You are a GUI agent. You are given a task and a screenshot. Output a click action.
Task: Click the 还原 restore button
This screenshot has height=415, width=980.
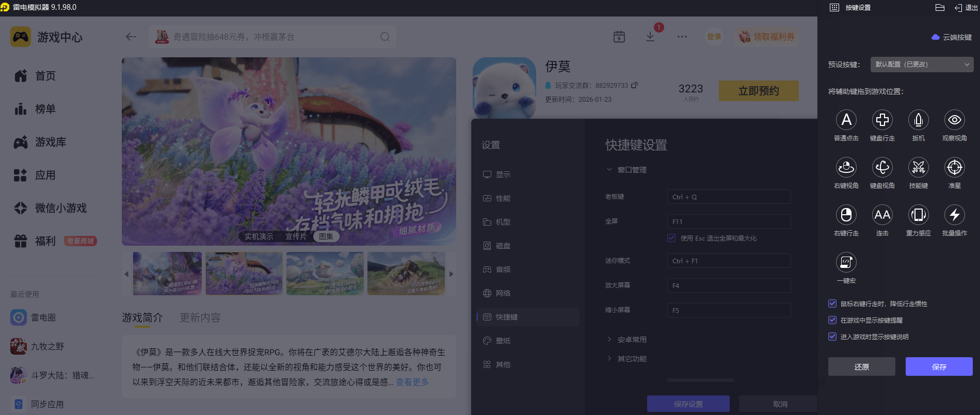[x=861, y=366]
